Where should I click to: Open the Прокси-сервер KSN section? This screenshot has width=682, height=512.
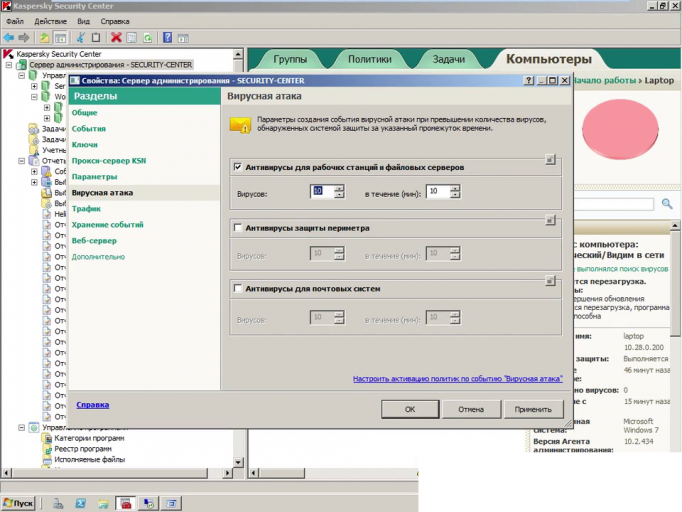109,161
